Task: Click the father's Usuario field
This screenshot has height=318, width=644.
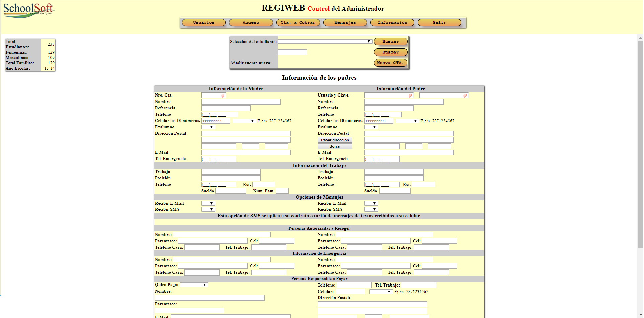Action: click(x=389, y=96)
